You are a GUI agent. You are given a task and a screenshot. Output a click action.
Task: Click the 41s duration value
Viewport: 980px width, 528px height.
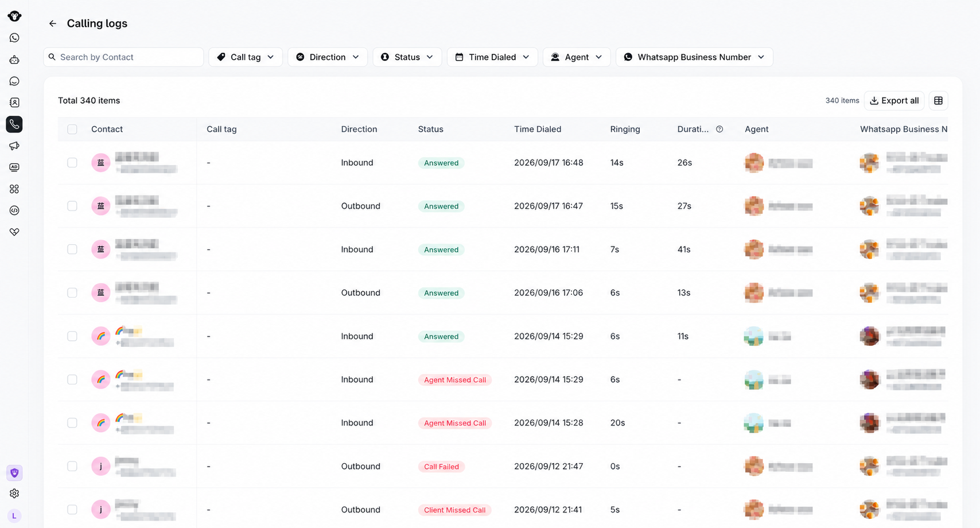pos(684,249)
